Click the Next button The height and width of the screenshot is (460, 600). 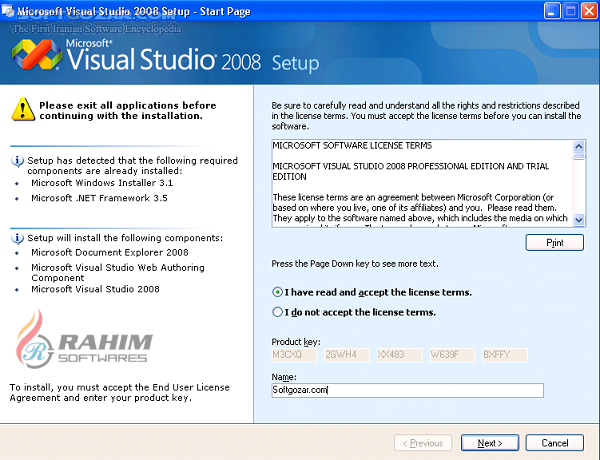click(490, 443)
